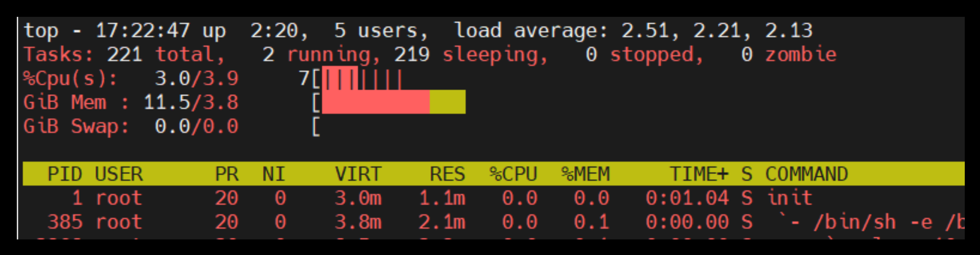Click the COMMAND column header
The width and height of the screenshot is (980, 255).
point(806,174)
